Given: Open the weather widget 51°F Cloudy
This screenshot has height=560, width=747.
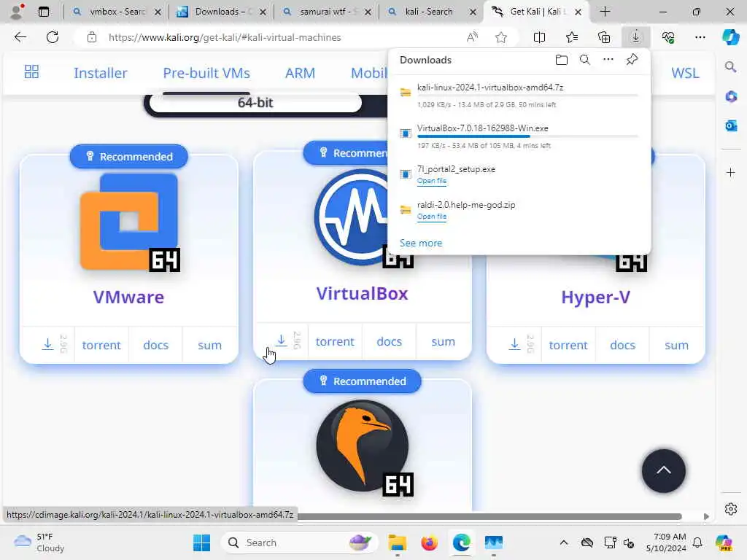Looking at the screenshot, I should (x=39, y=542).
